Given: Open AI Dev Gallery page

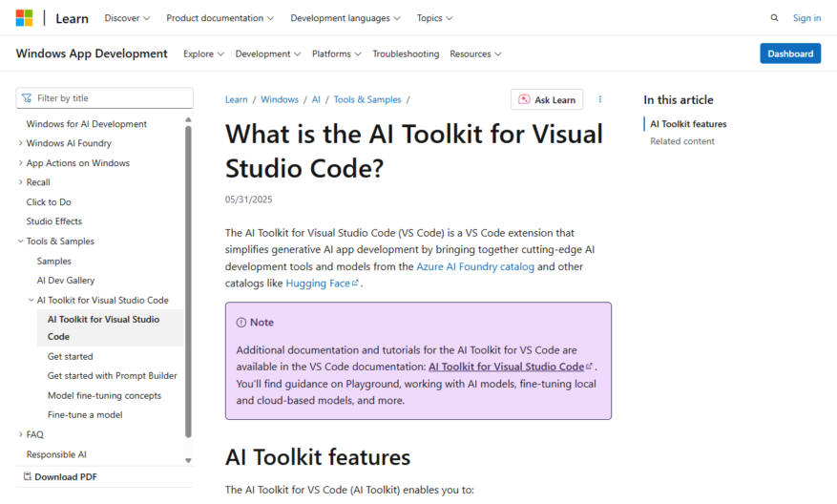Looking at the screenshot, I should pyautogui.click(x=66, y=281).
